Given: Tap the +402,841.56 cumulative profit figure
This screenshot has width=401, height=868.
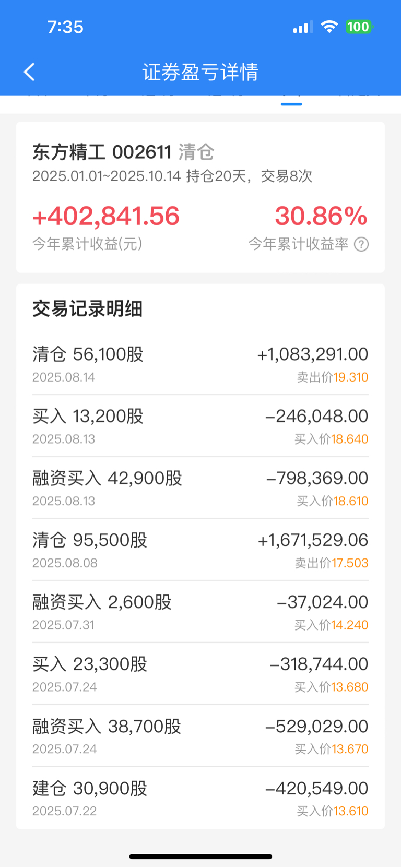Looking at the screenshot, I should click(106, 217).
